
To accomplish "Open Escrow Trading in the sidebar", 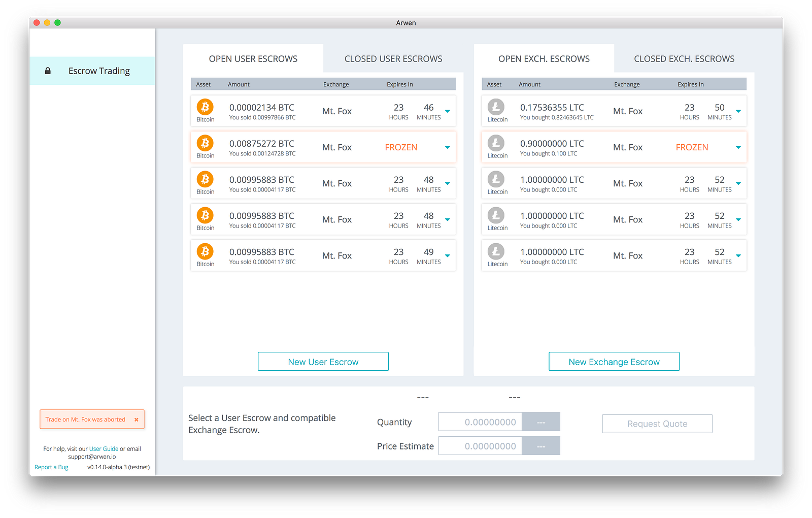I will (92, 71).
